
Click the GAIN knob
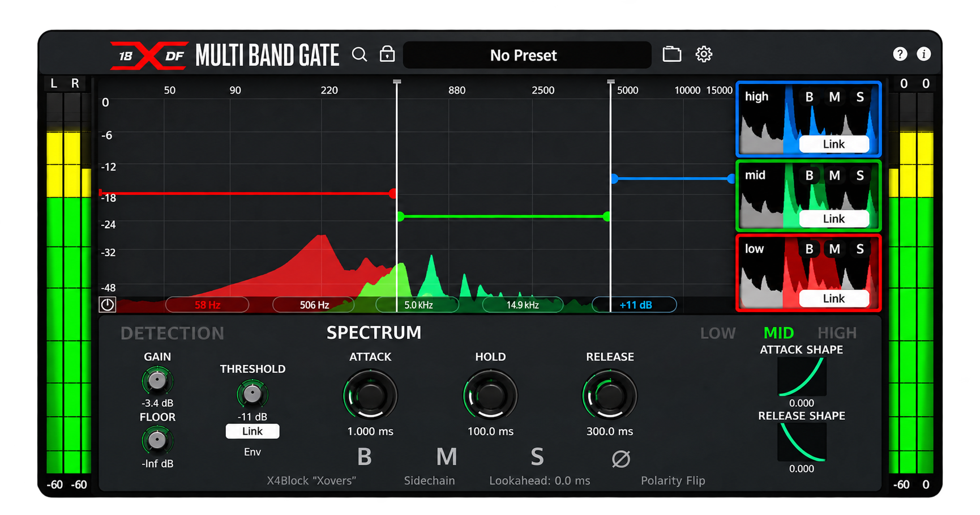click(x=157, y=381)
